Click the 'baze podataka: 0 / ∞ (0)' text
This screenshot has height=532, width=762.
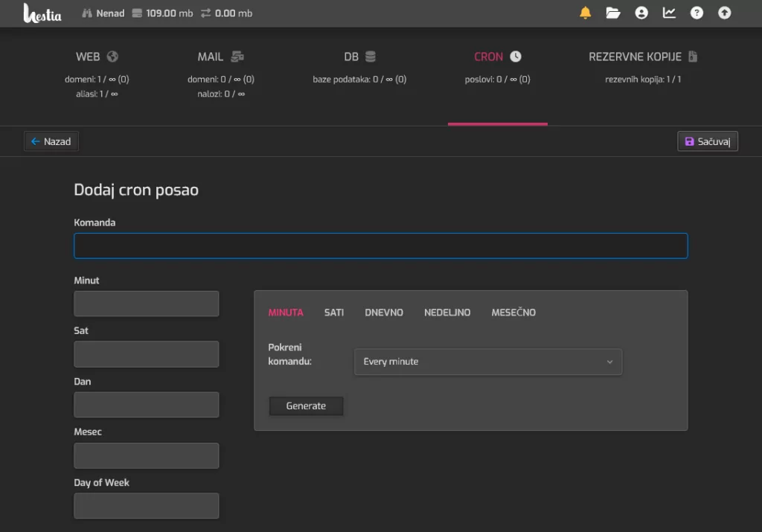359,79
